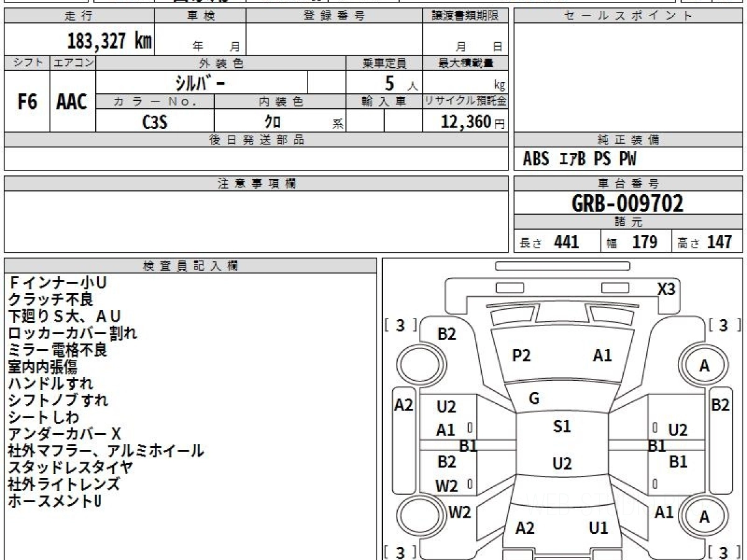The width and height of the screenshot is (747, 560).
Task: Select the recycle deposit 12,360円
Action: coord(473,122)
